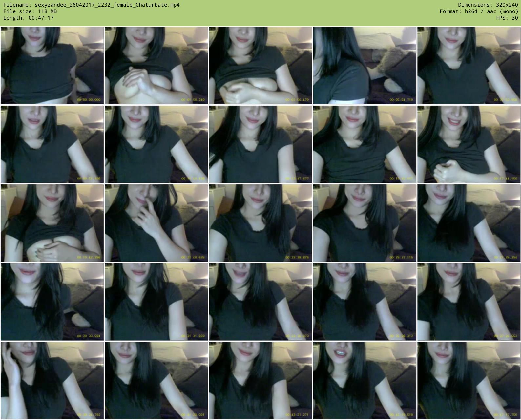Open the thumbnail stamped 00:15:45
The height and width of the screenshot is (420, 521).
365,144
